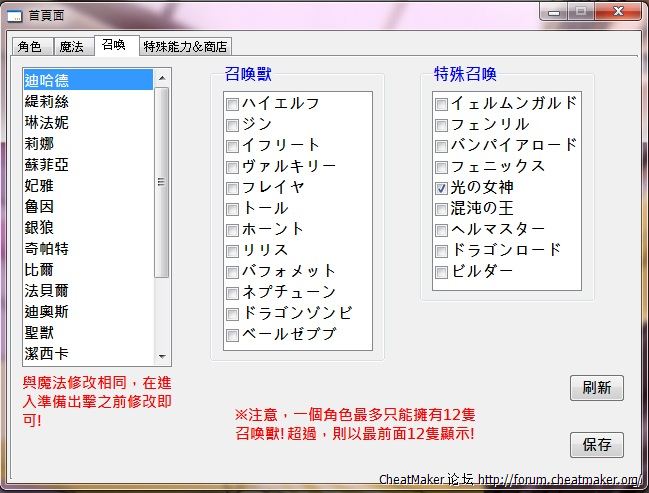This screenshot has width=649, height=493.
Task: Switch to the 特殊能力&商店 tab
Action: click(x=185, y=47)
